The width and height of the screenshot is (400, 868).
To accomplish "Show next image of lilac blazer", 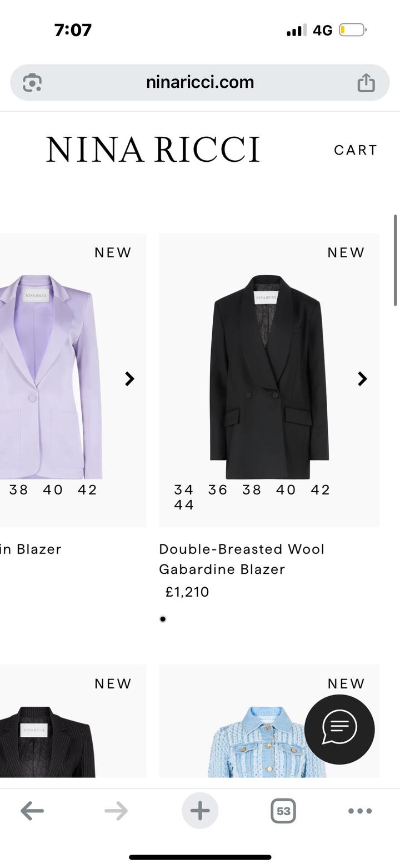I will pos(129,379).
